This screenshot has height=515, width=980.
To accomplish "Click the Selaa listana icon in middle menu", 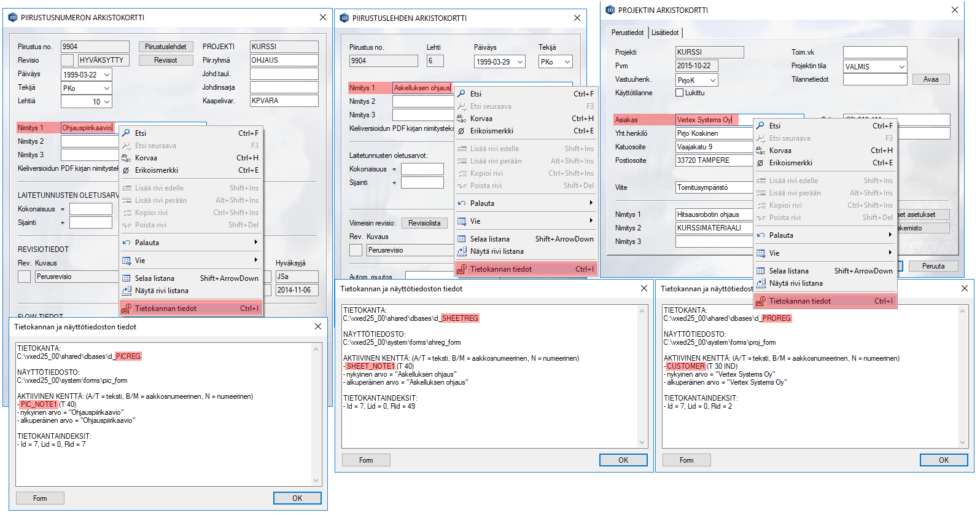I will click(x=461, y=239).
